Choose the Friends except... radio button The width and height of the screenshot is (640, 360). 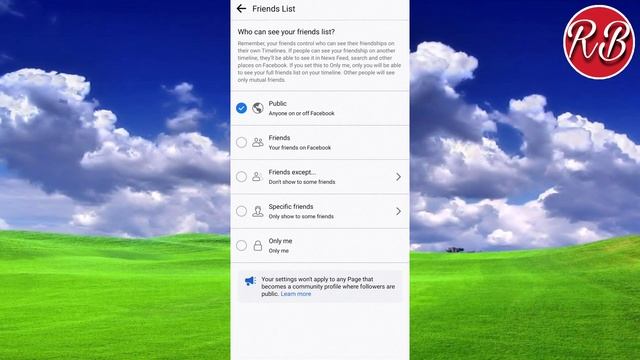click(x=241, y=177)
